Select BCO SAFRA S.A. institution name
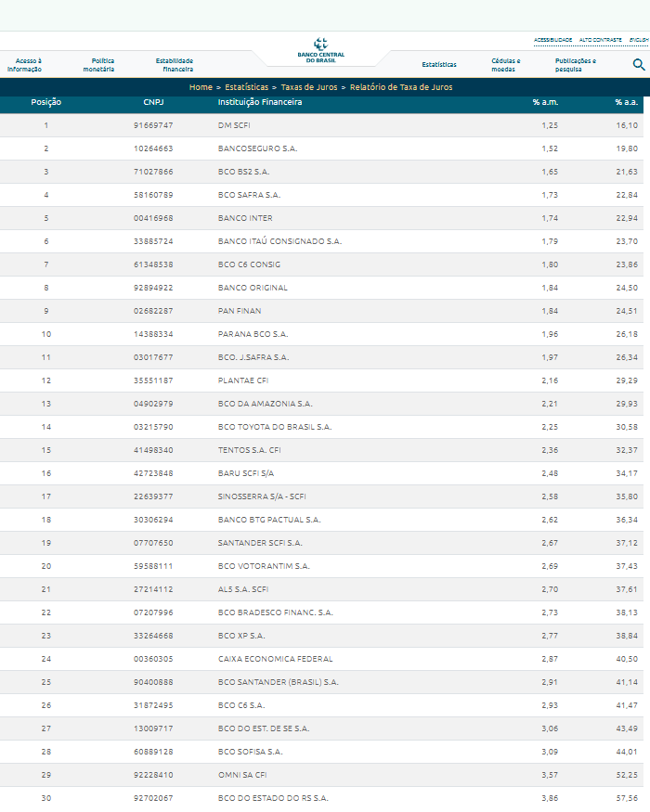The height and width of the screenshot is (812, 650). [249, 195]
